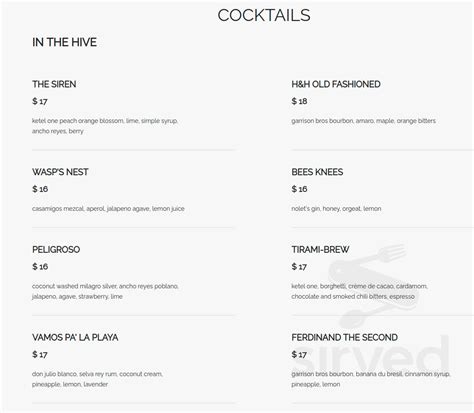The width and height of the screenshot is (474, 413).
Task: Open the TIRAMI-BREW cocktail item
Action: (x=320, y=250)
